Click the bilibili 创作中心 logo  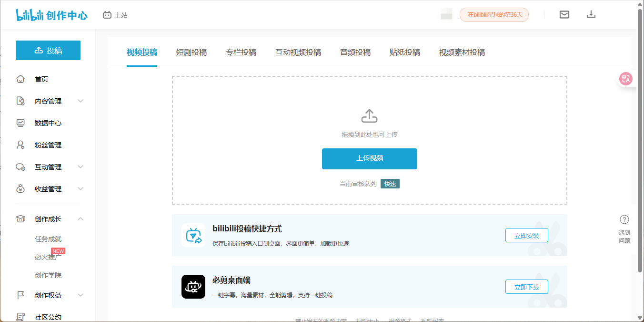pos(51,15)
